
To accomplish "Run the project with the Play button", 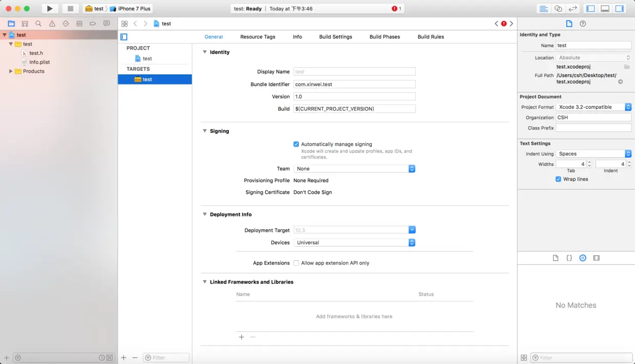I will (50, 9).
